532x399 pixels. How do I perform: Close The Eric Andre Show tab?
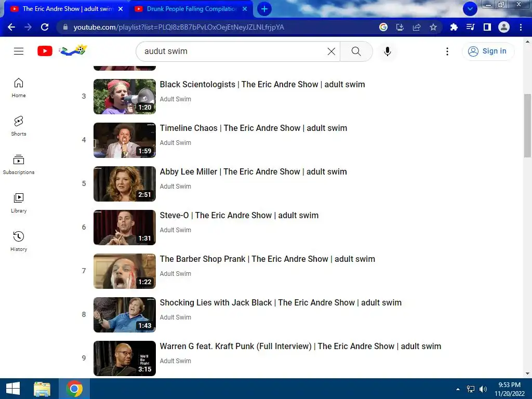click(x=121, y=9)
